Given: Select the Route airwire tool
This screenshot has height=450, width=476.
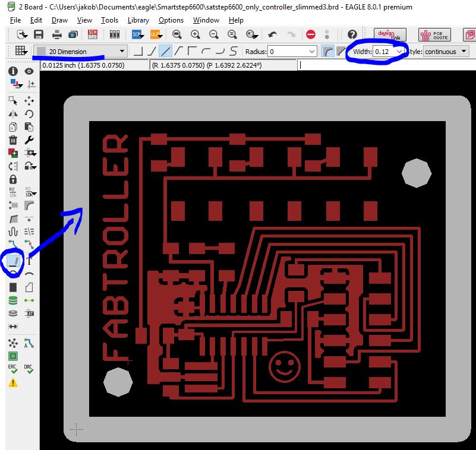Looking at the screenshot, I should (x=12, y=244).
